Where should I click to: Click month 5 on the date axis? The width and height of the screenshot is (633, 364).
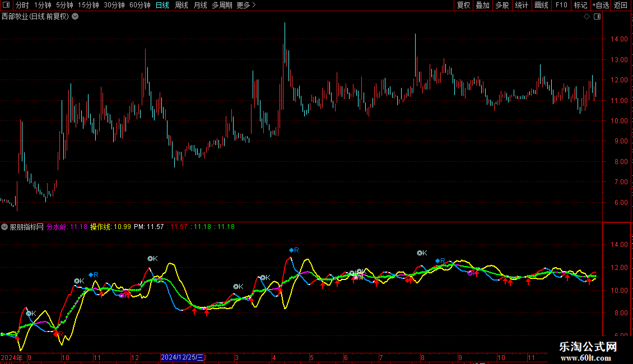pos(311,357)
